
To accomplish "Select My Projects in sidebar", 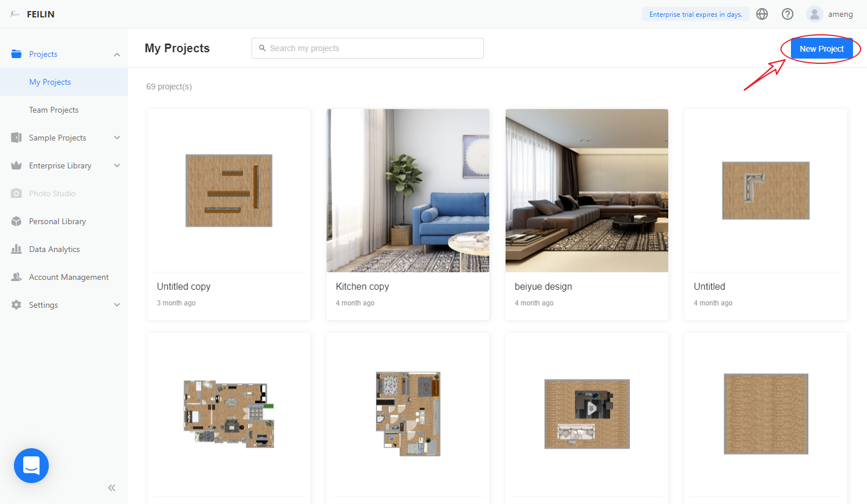I will (64, 82).
